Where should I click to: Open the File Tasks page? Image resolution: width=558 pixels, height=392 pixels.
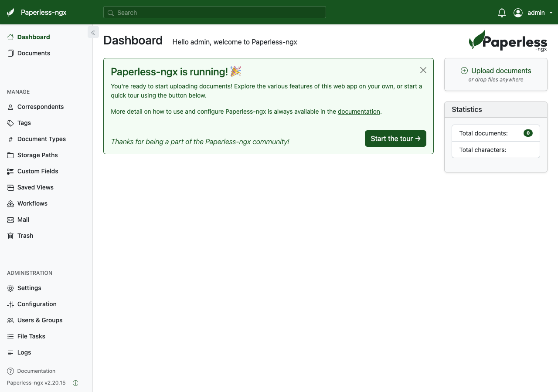tap(46, 336)
